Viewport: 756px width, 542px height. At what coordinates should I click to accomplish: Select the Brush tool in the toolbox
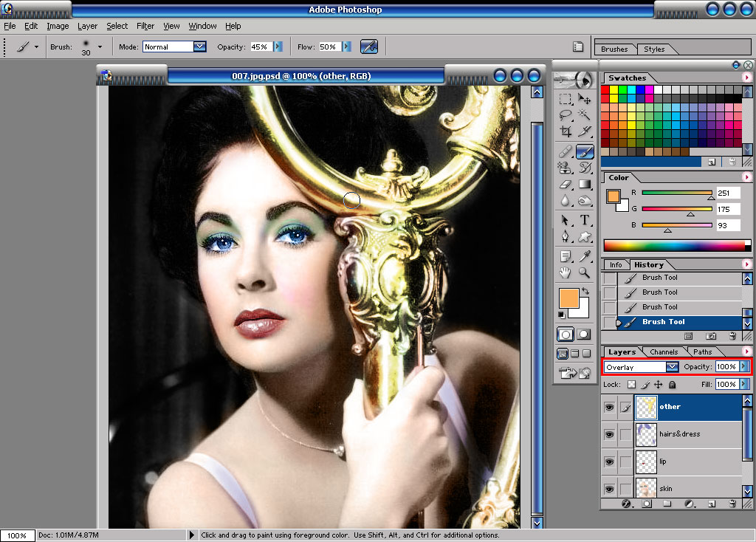click(x=585, y=152)
